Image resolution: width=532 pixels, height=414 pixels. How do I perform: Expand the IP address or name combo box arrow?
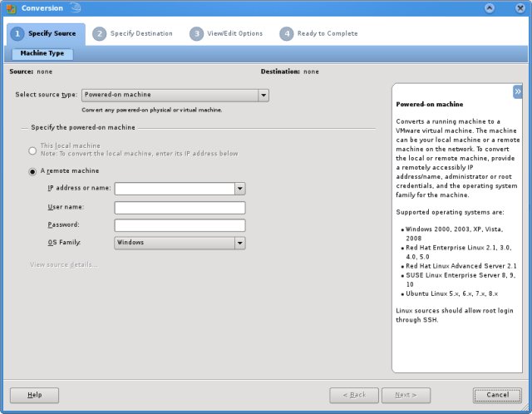pos(239,189)
